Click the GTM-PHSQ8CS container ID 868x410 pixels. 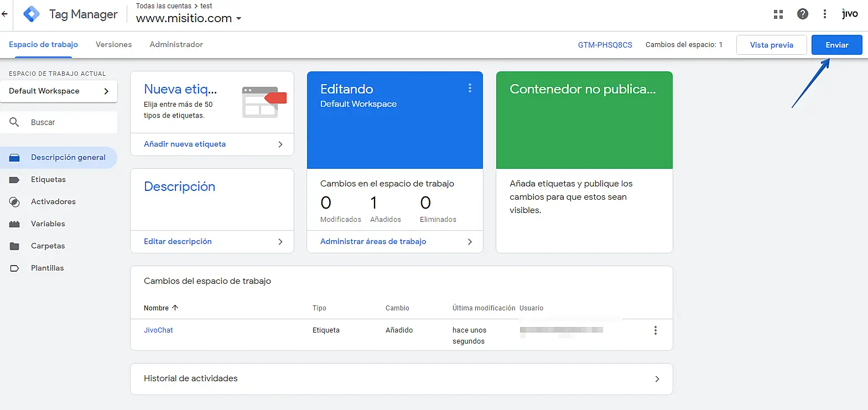tap(605, 45)
